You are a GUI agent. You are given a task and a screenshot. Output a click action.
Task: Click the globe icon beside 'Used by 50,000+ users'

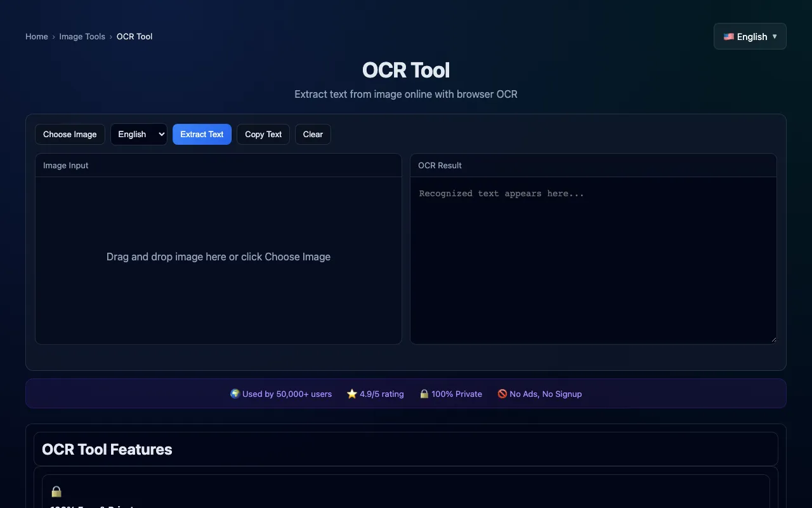click(235, 394)
